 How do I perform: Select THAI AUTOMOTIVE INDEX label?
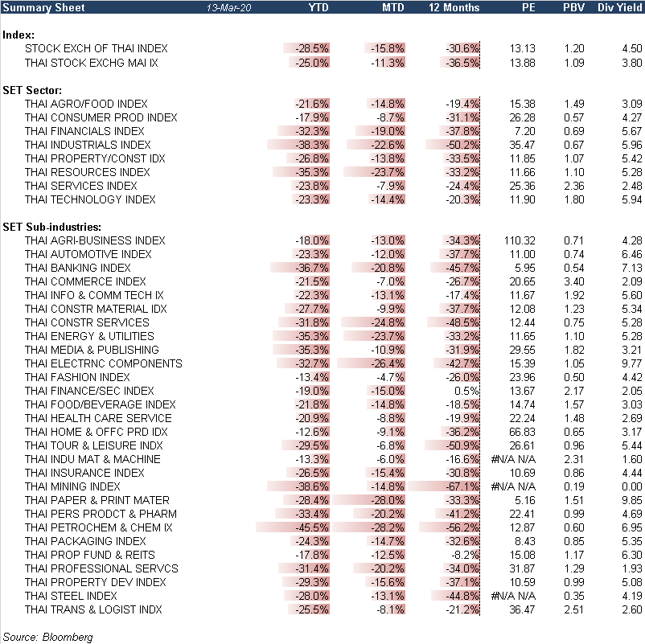point(88,254)
